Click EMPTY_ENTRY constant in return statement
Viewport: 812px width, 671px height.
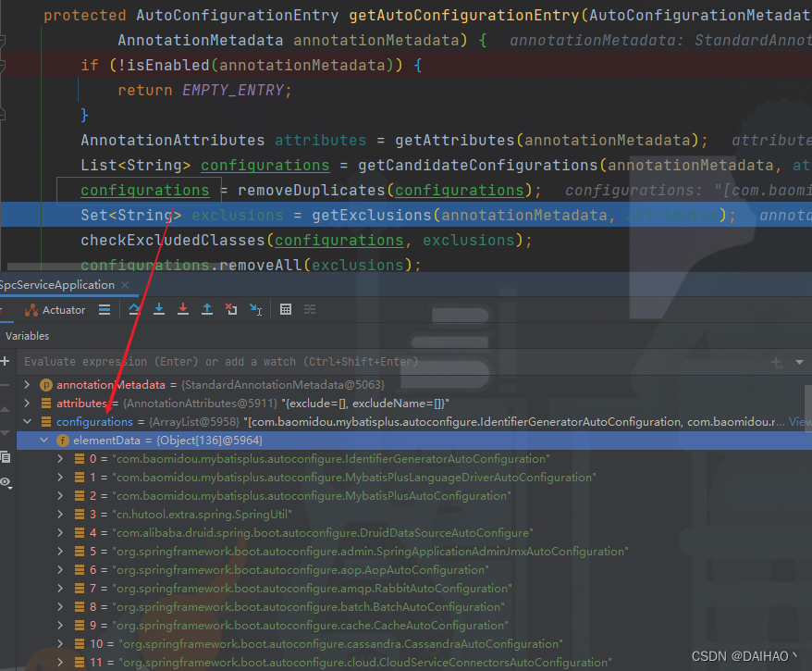pos(233,90)
